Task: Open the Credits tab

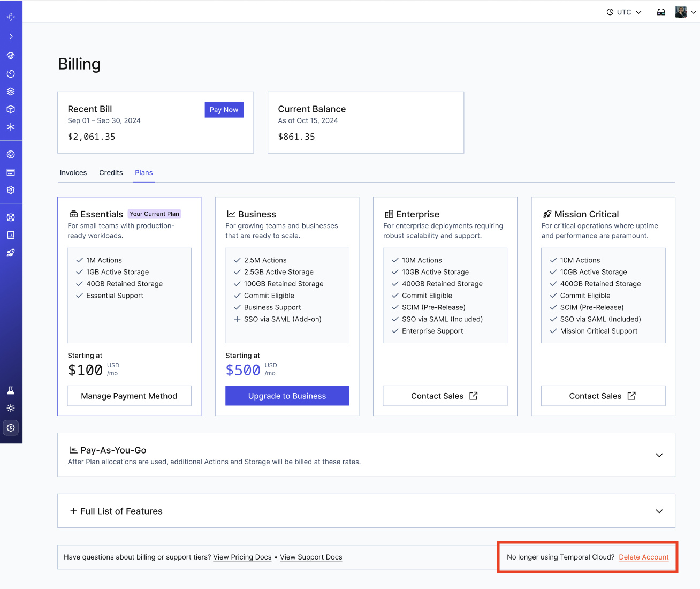Action: [111, 172]
